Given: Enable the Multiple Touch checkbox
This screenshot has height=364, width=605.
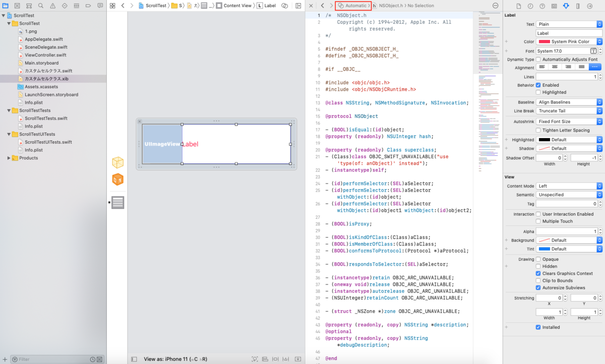Looking at the screenshot, I should click(x=539, y=221).
